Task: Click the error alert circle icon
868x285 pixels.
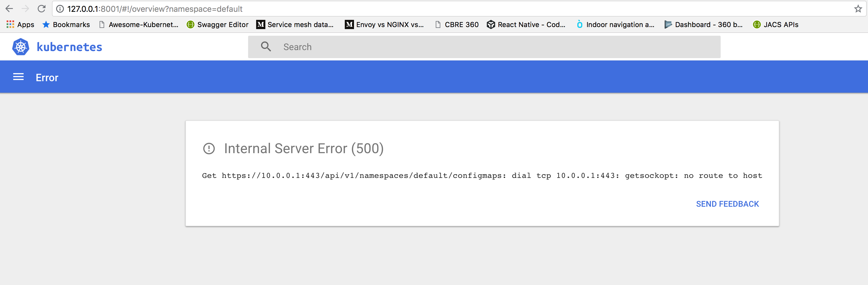Action: tap(209, 149)
